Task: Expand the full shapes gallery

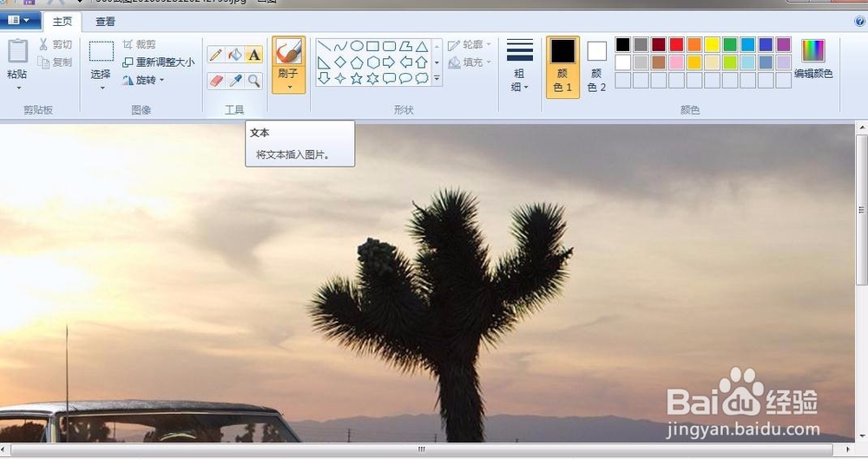Action: tap(437, 79)
